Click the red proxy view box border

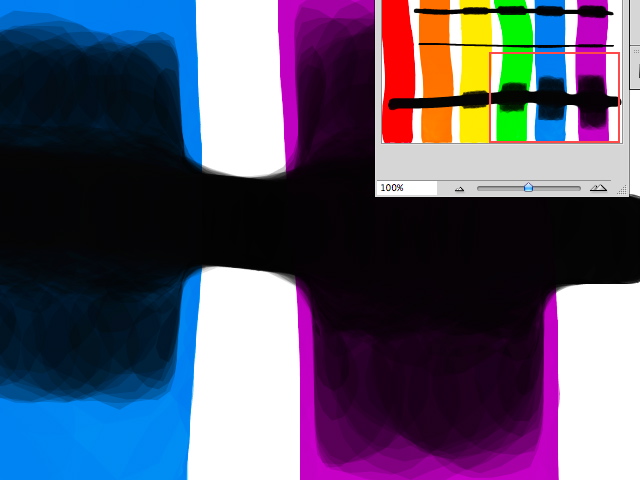tap(490, 100)
